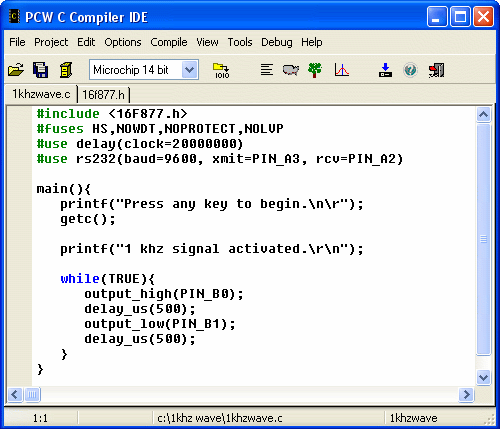Click the text lines list icon
Image resolution: width=500 pixels, height=429 pixels.
point(267,70)
